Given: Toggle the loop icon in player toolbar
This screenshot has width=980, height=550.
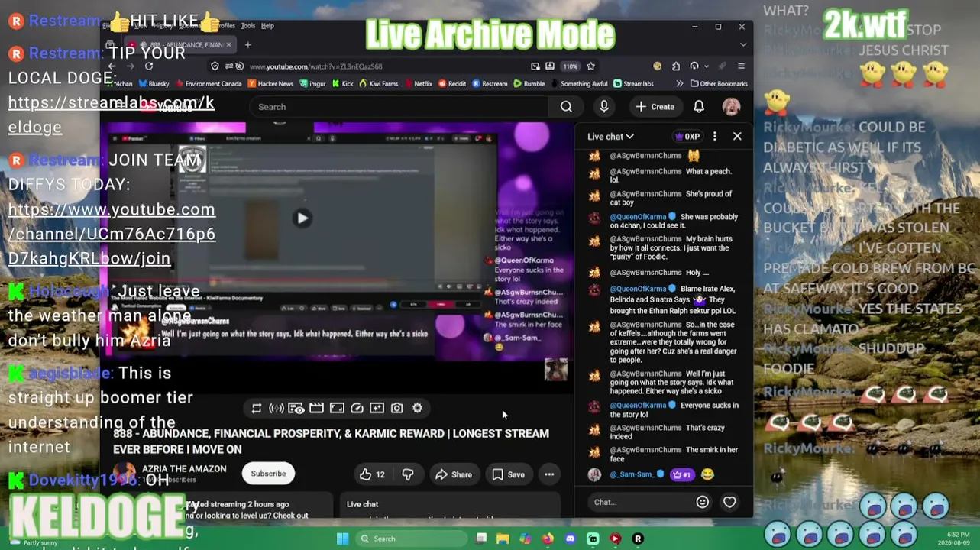Looking at the screenshot, I should pyautogui.click(x=257, y=409).
